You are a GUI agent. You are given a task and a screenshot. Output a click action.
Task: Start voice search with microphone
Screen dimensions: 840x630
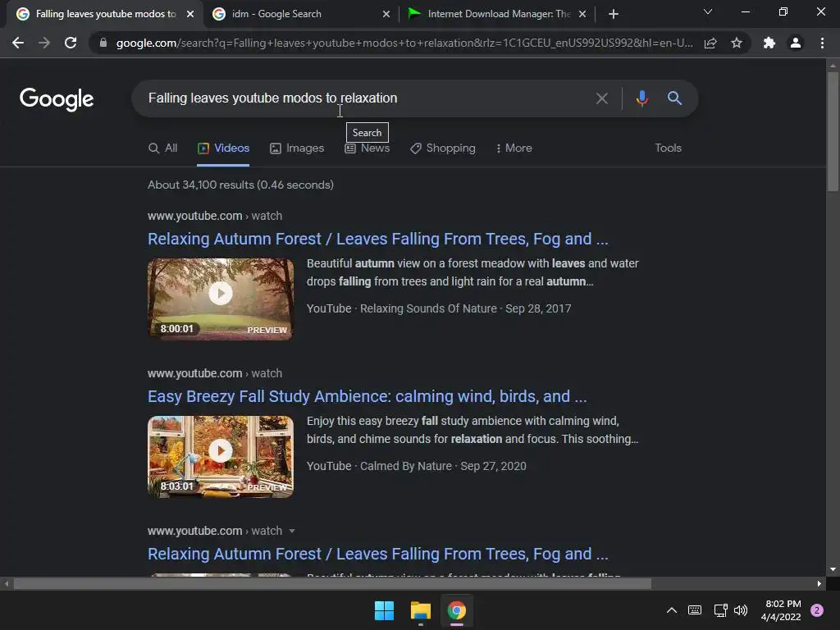click(x=641, y=98)
